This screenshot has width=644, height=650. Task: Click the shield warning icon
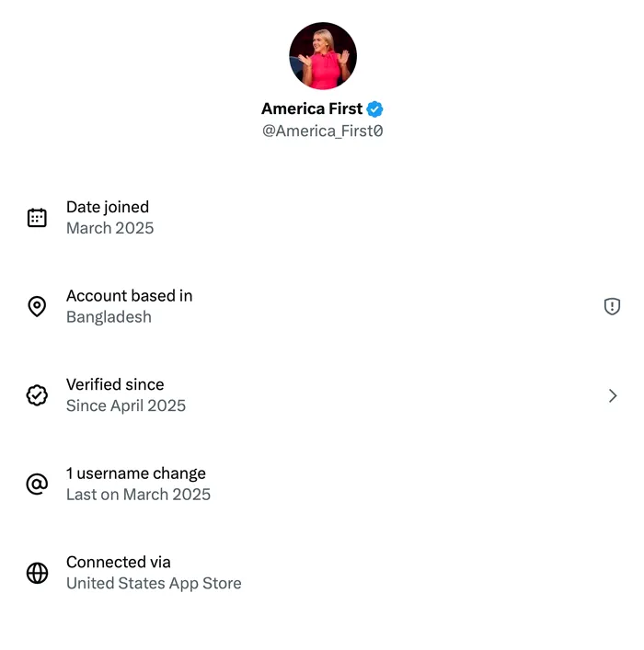612,306
